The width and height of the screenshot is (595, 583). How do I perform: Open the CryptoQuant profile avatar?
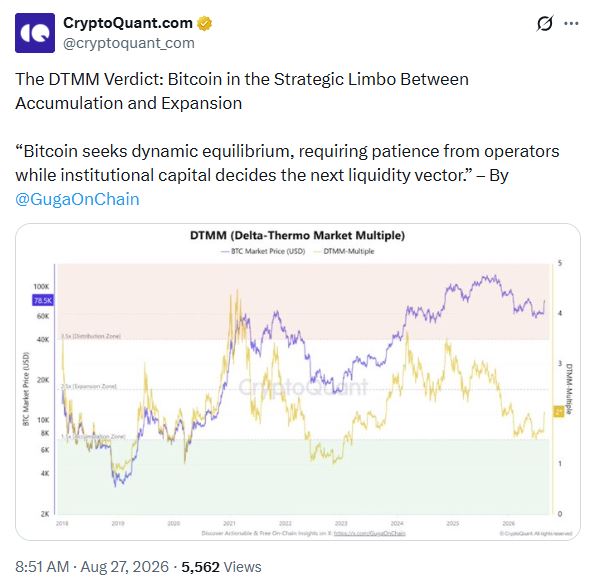35,33
